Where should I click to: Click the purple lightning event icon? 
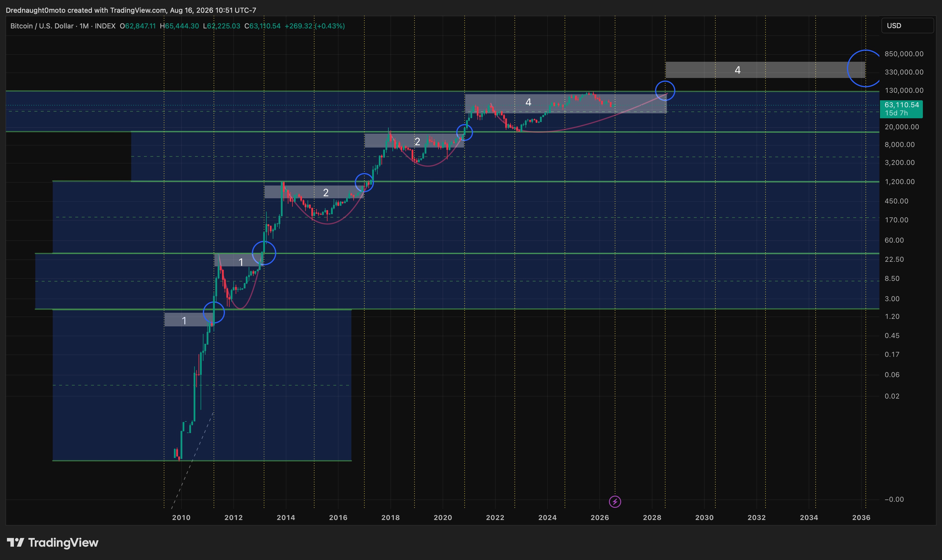click(x=615, y=501)
